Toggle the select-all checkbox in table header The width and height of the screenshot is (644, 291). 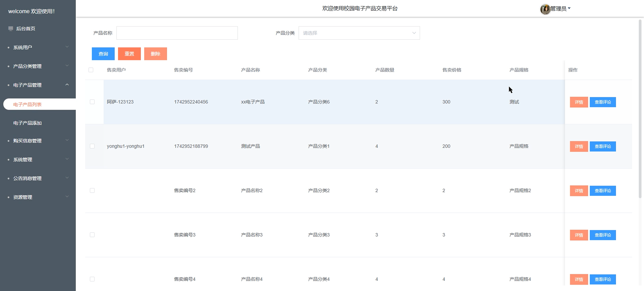pyautogui.click(x=91, y=70)
